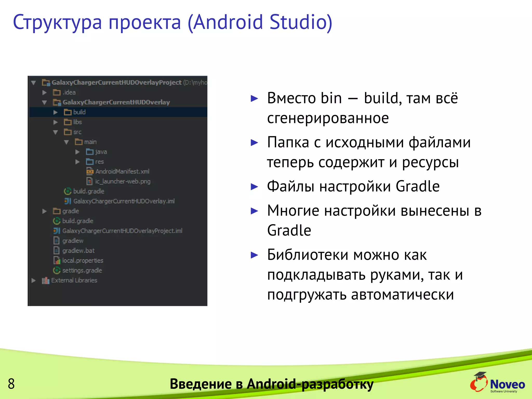Viewport: 532px width, 399px height.
Task: Open the project-level build.gradle file name
Action: 78,221
